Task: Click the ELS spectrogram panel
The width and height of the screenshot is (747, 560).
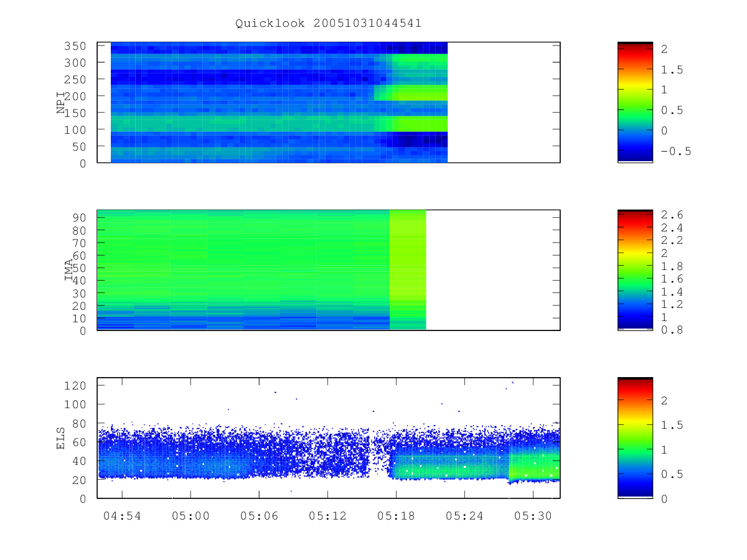Action: tap(329, 438)
